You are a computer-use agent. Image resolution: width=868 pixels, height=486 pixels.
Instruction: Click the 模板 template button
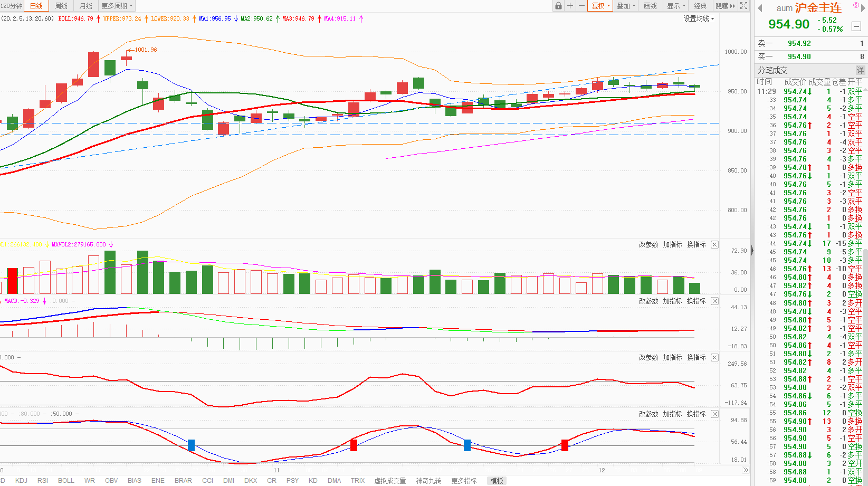(497, 481)
